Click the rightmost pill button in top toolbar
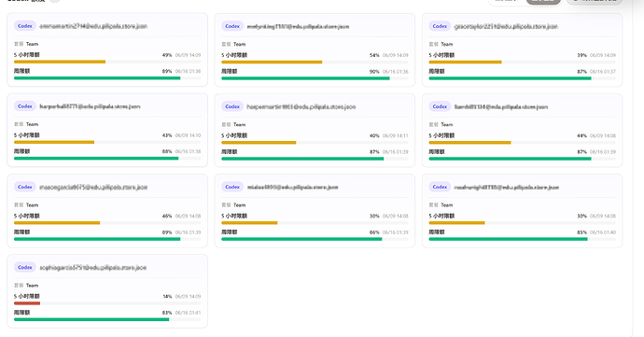Viewport: 644px width, 337px height. (x=595, y=1)
